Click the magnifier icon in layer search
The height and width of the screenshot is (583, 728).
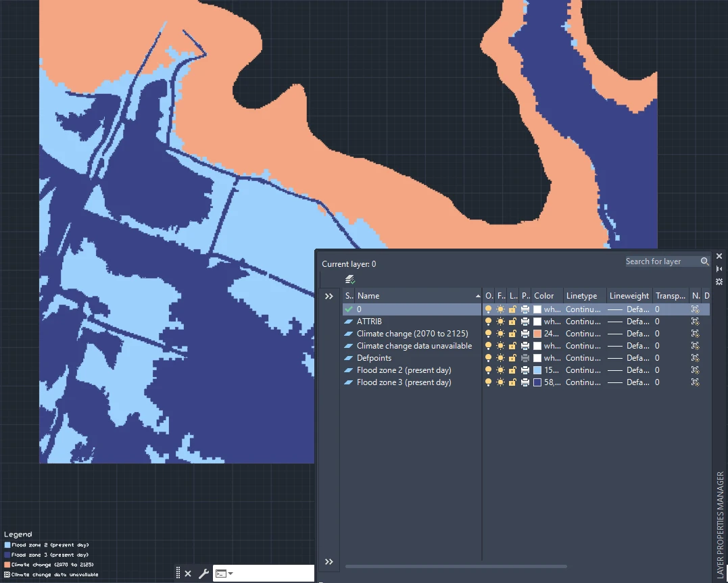(705, 261)
